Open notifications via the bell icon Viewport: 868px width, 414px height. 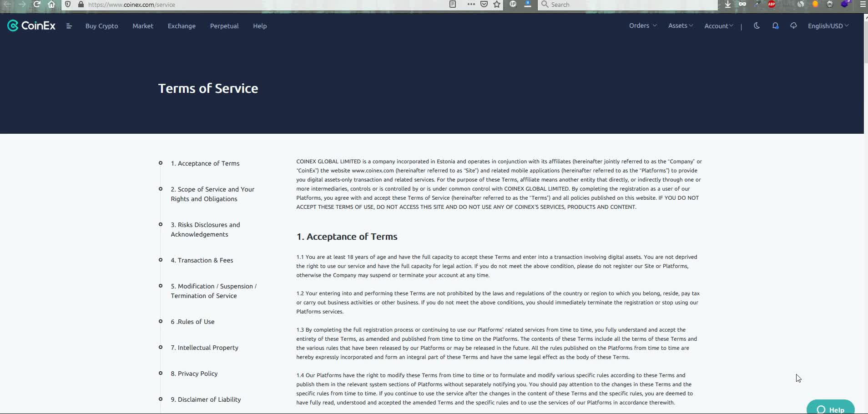775,26
